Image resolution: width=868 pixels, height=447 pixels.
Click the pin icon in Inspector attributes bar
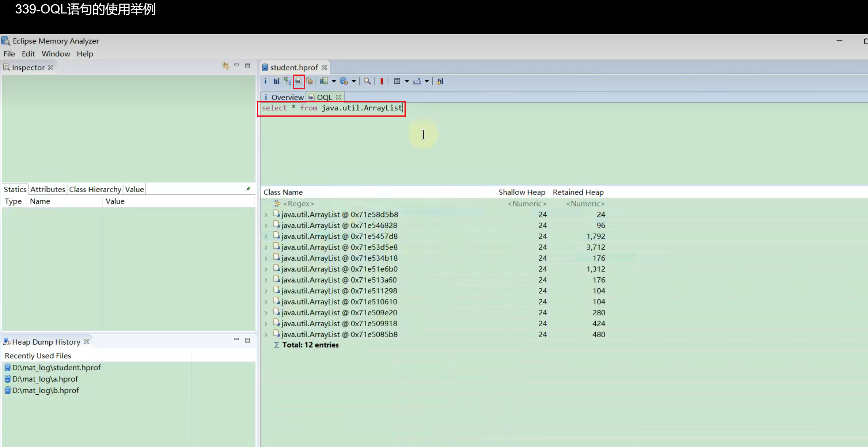(248, 189)
